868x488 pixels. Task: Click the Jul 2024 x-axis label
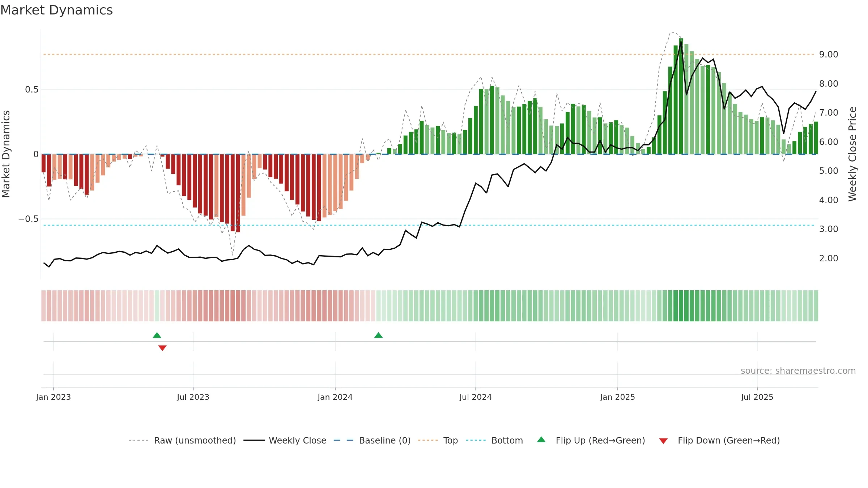coord(476,397)
